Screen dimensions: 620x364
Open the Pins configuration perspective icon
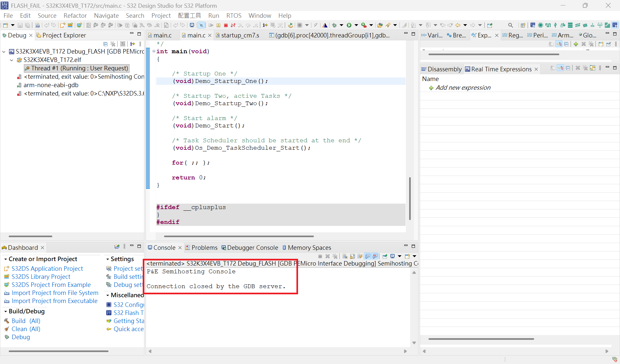click(x=540, y=25)
